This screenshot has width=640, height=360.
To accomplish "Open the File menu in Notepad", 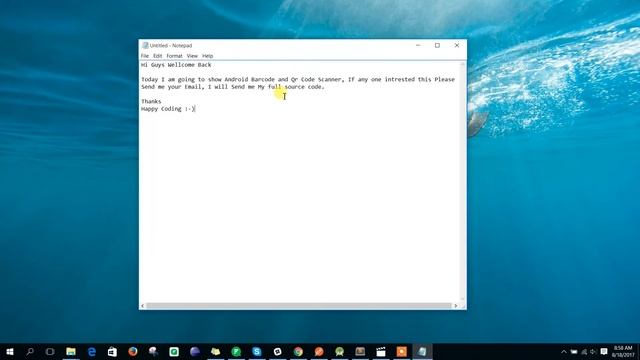I will [144, 56].
